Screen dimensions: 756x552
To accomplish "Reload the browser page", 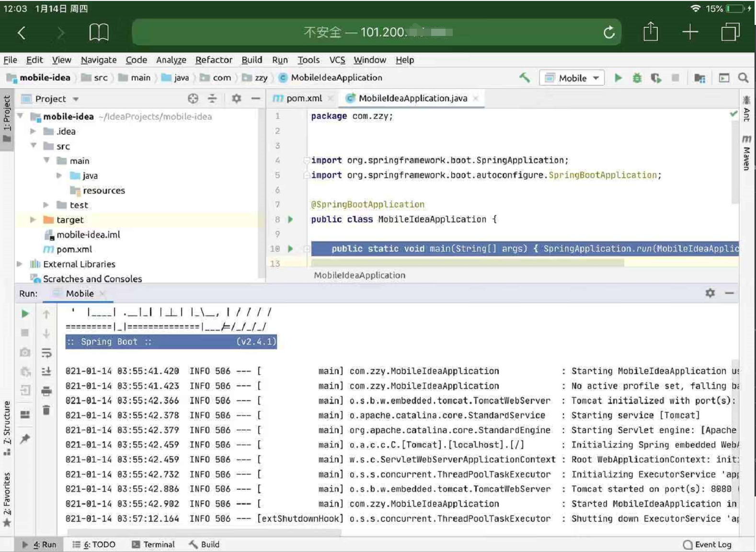I will [609, 32].
